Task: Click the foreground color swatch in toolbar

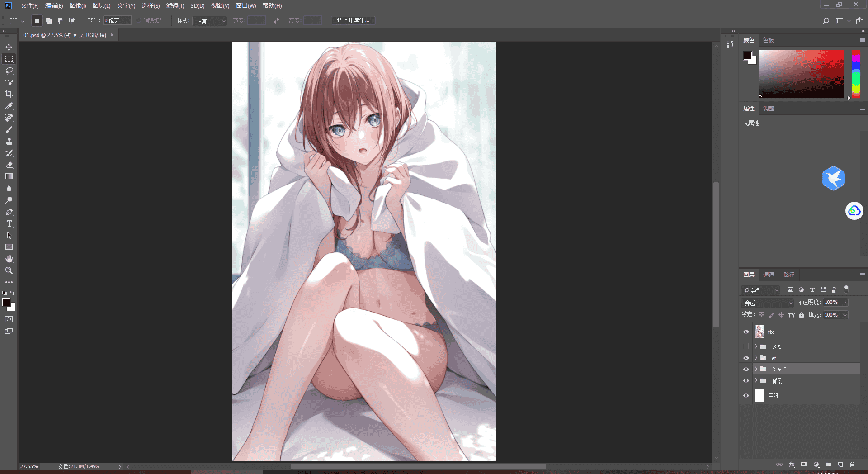Action: pos(6,302)
